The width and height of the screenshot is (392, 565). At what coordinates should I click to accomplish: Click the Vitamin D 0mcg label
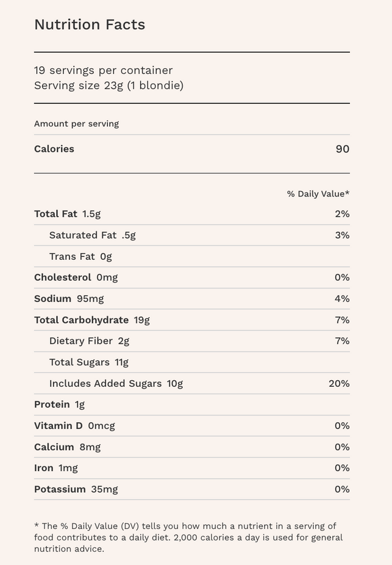[74, 426]
